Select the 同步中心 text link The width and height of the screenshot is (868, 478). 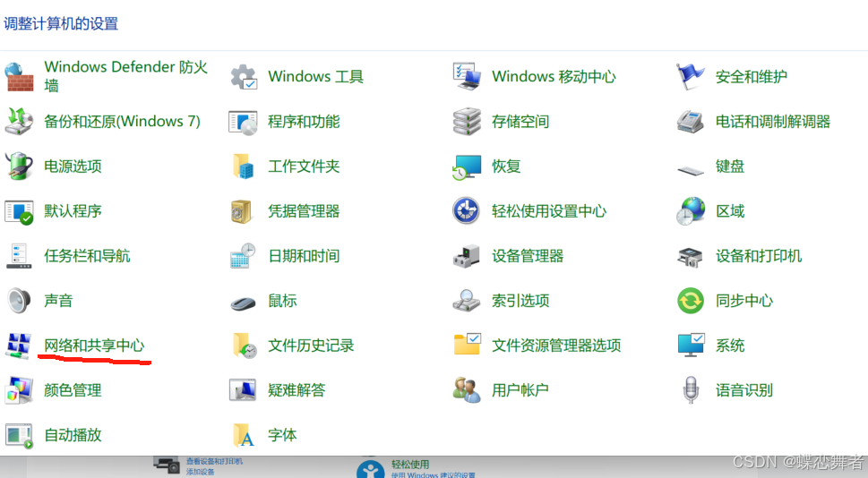click(744, 301)
